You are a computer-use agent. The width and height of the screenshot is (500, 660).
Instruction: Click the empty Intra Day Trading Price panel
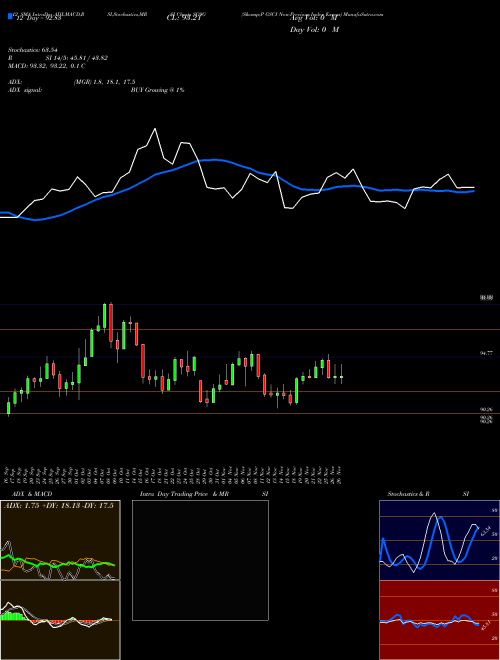[x=200, y=560]
